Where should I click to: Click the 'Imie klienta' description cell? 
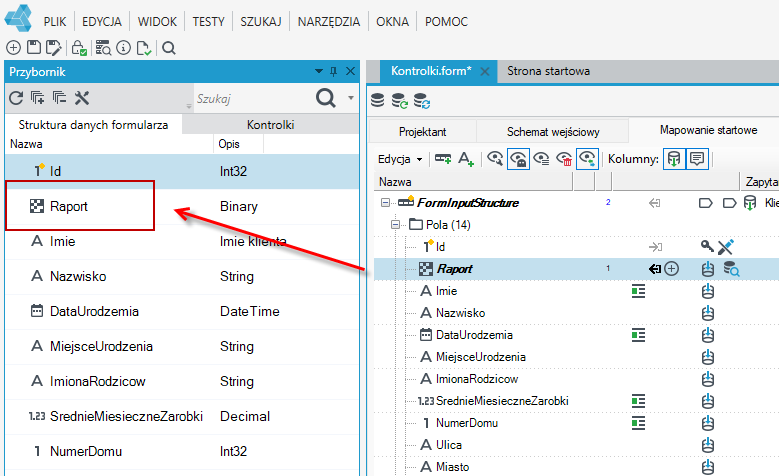click(x=253, y=241)
